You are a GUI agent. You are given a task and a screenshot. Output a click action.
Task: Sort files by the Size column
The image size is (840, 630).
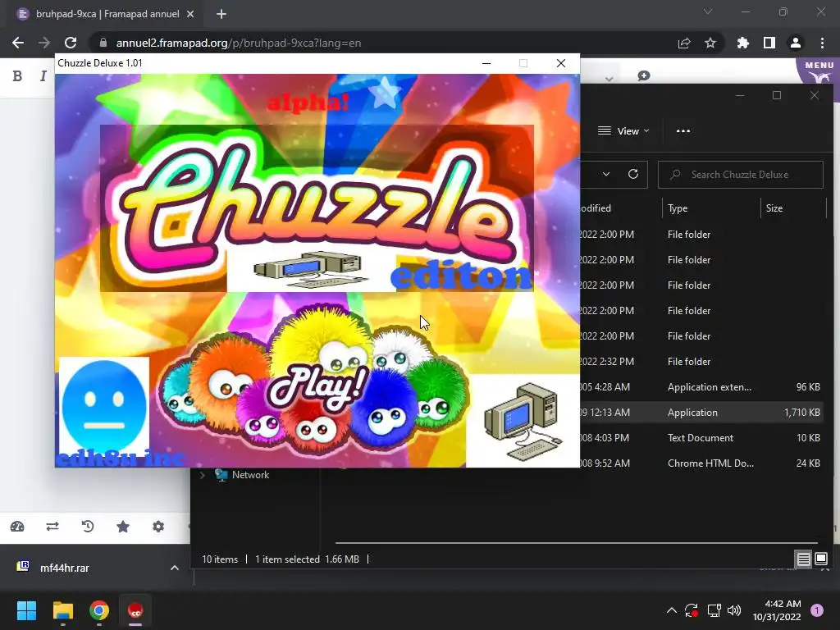click(x=793, y=208)
